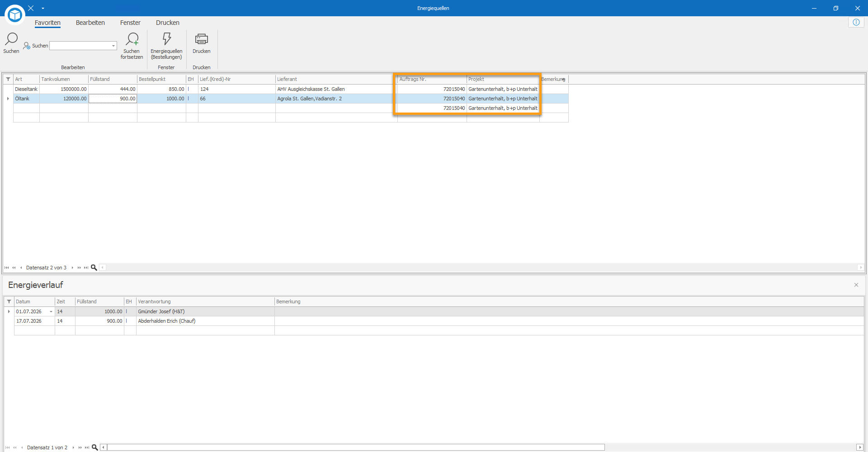Click filter icon in Energieverlauf grid header

(9, 301)
